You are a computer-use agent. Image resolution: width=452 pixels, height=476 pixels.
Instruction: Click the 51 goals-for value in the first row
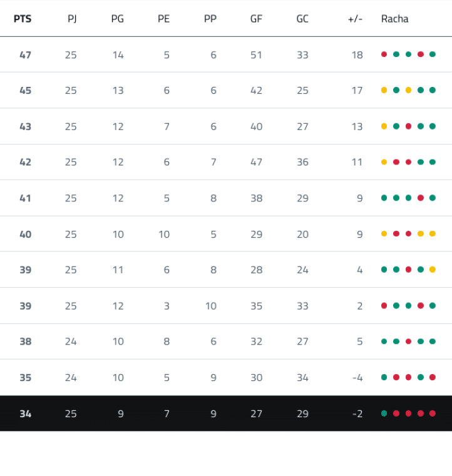[x=256, y=54]
